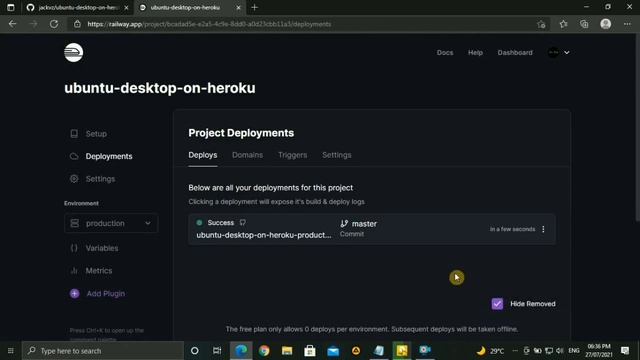The image size is (640, 360).
Task: Switch to the Triggers tab
Action: coord(292,155)
